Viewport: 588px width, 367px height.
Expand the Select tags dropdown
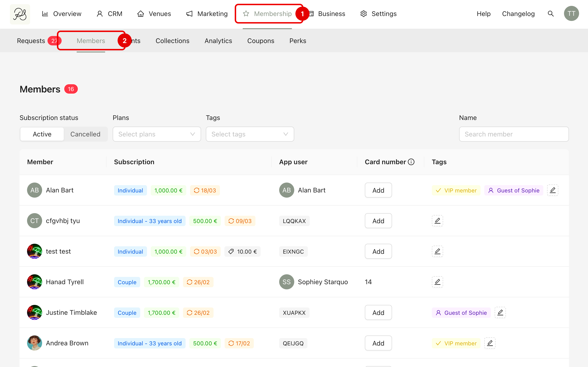coord(250,134)
